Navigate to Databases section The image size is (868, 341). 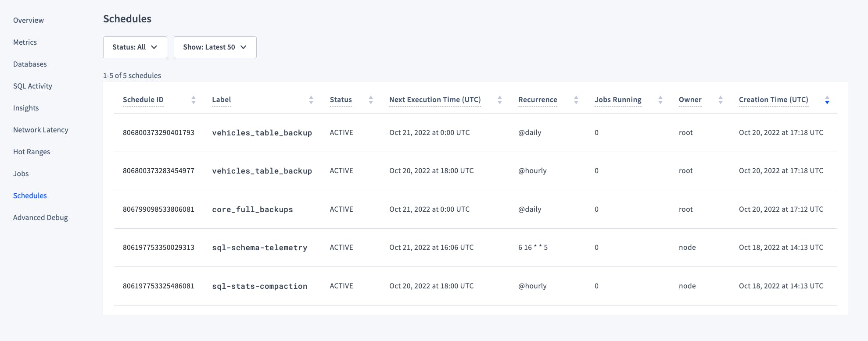30,64
